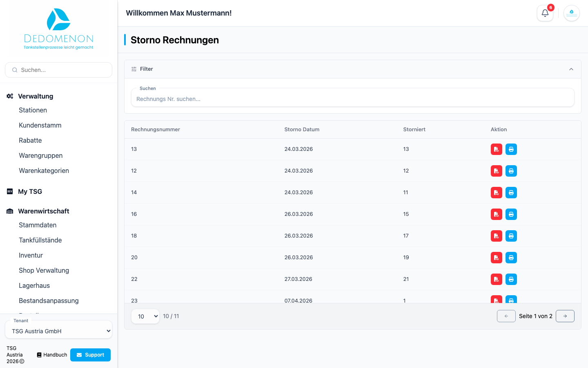588x368 pixels.
Task: Open PDF for invoice 18
Action: tap(497, 236)
